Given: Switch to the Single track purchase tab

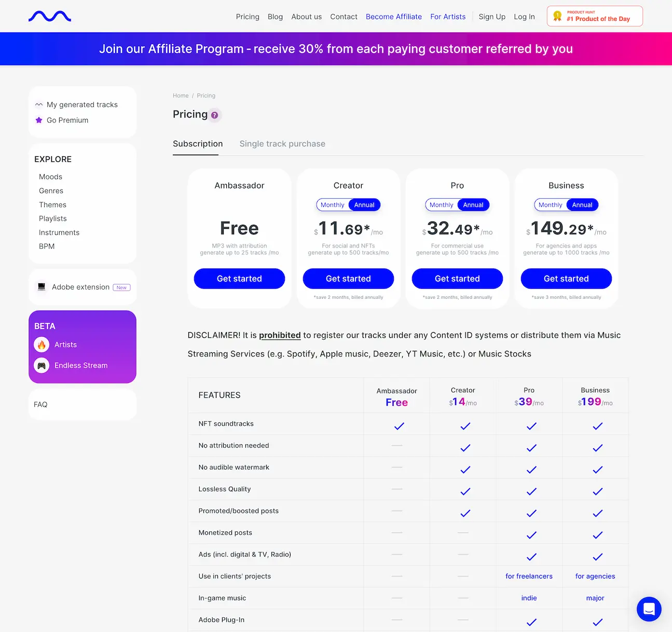Looking at the screenshot, I should (282, 144).
